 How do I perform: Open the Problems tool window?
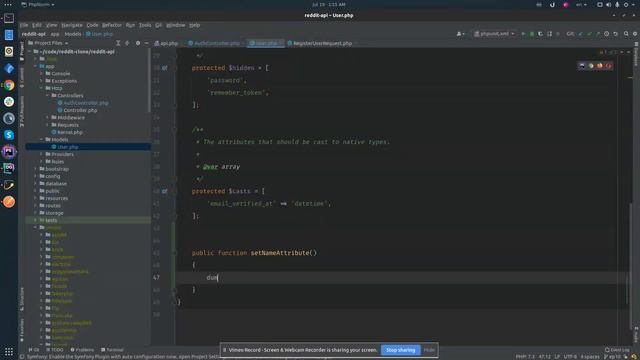82,350
